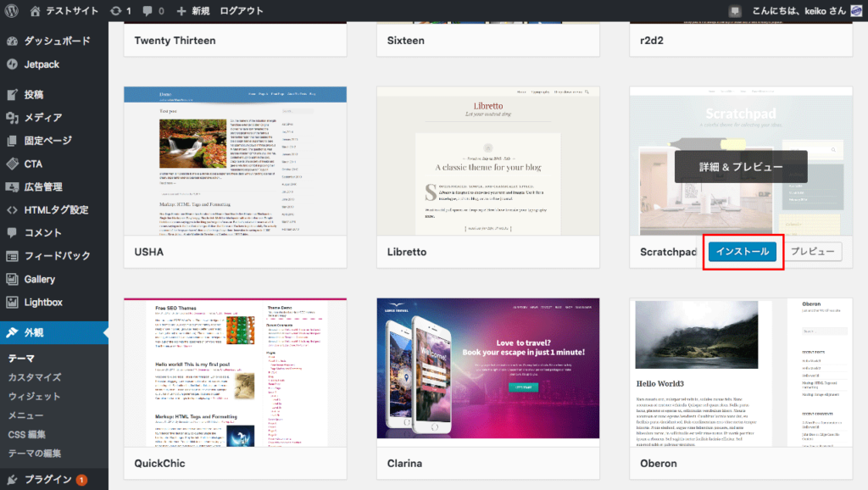Open テーマの編集 submenu link

click(34, 454)
